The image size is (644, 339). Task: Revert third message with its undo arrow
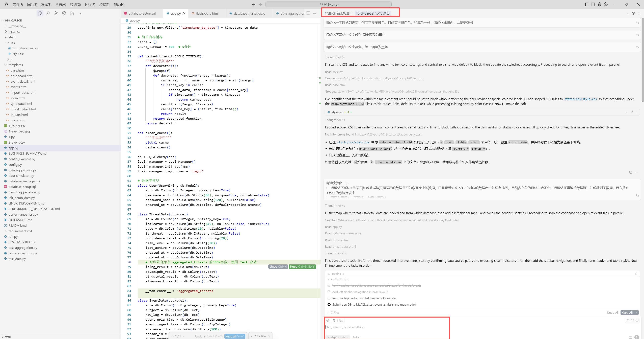[x=637, y=47]
